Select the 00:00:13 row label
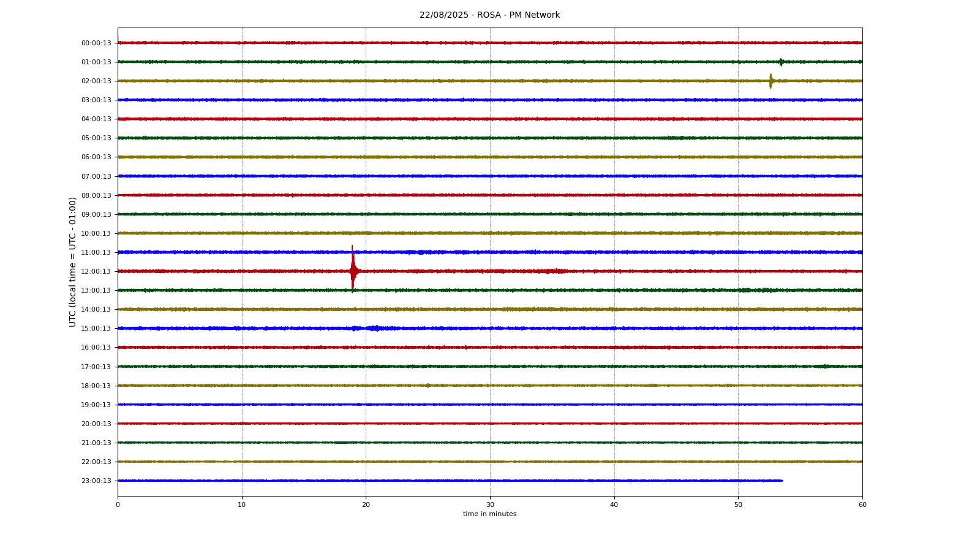 pos(96,43)
